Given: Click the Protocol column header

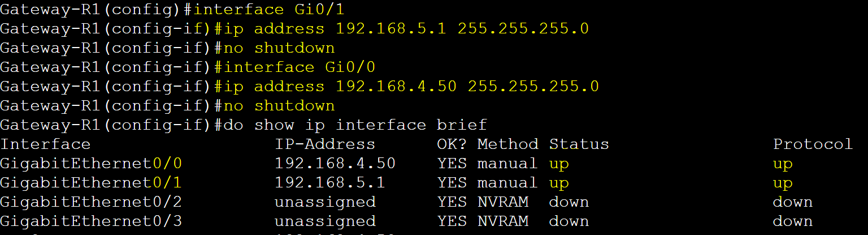Looking at the screenshot, I should coord(813,144).
